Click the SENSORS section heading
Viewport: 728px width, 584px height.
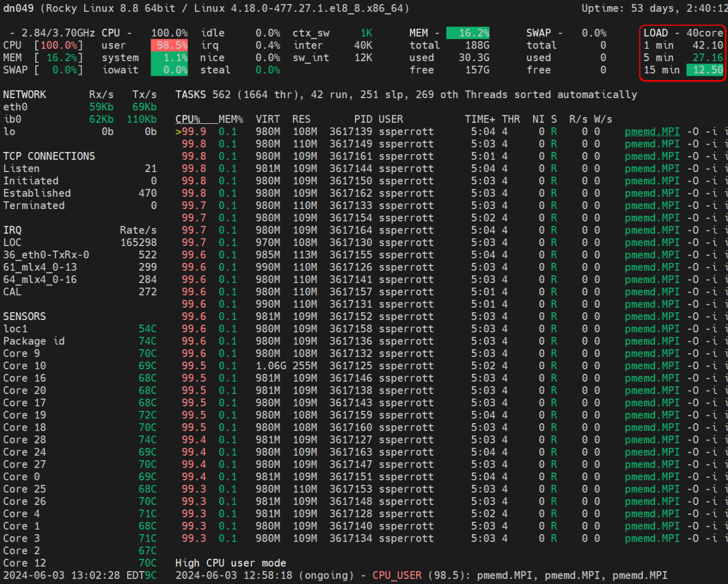(25, 317)
